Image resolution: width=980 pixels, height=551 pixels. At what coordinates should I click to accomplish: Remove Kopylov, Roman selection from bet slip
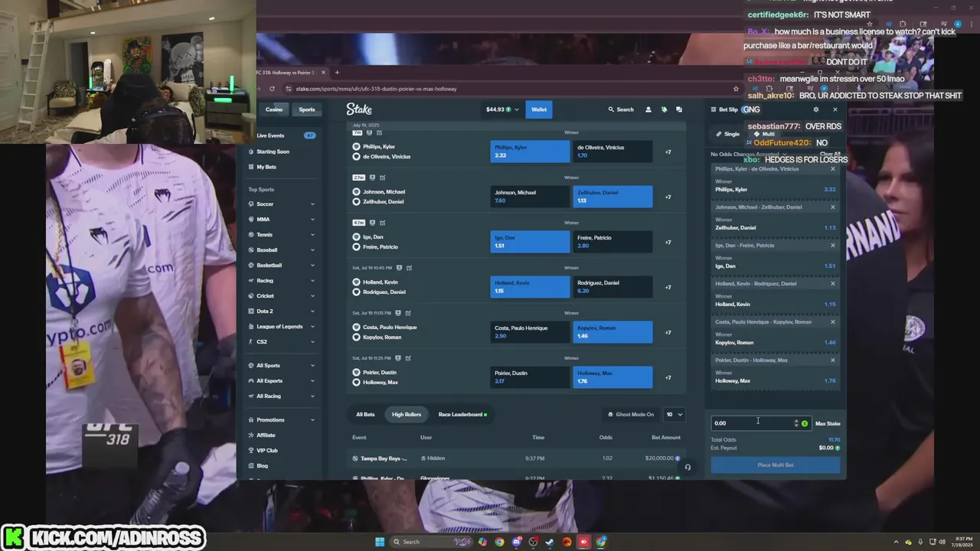pyautogui.click(x=833, y=322)
